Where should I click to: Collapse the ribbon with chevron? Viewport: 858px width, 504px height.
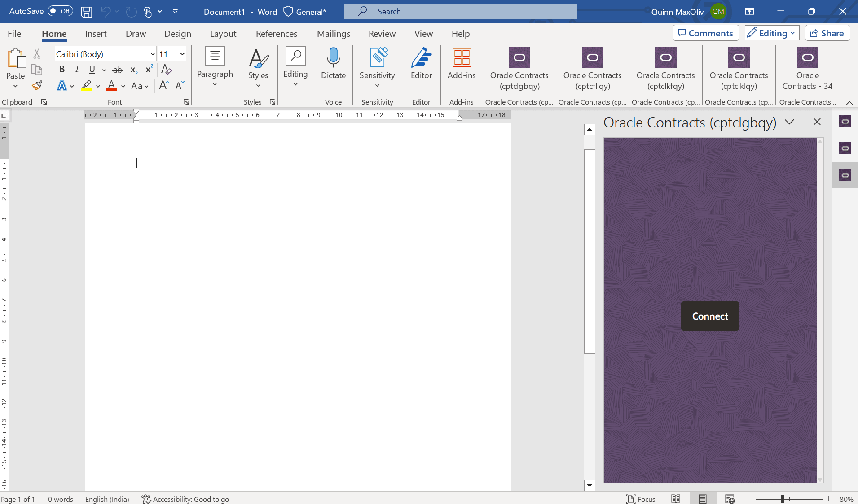tap(849, 103)
